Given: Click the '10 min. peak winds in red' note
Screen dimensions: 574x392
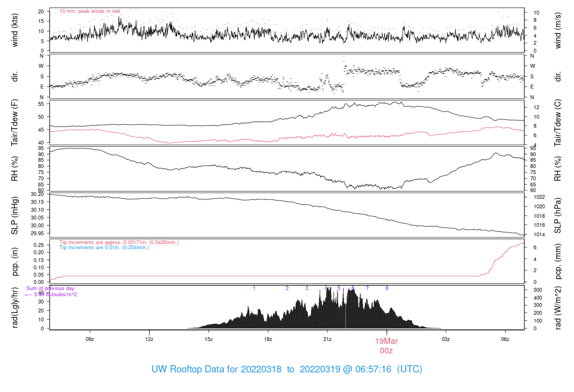Looking at the screenshot, I should click(x=89, y=11).
